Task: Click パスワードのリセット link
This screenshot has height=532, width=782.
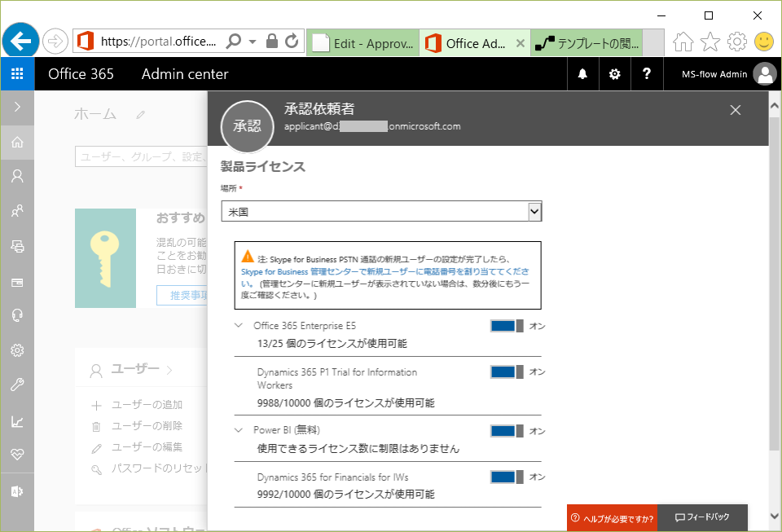Action: click(158, 468)
